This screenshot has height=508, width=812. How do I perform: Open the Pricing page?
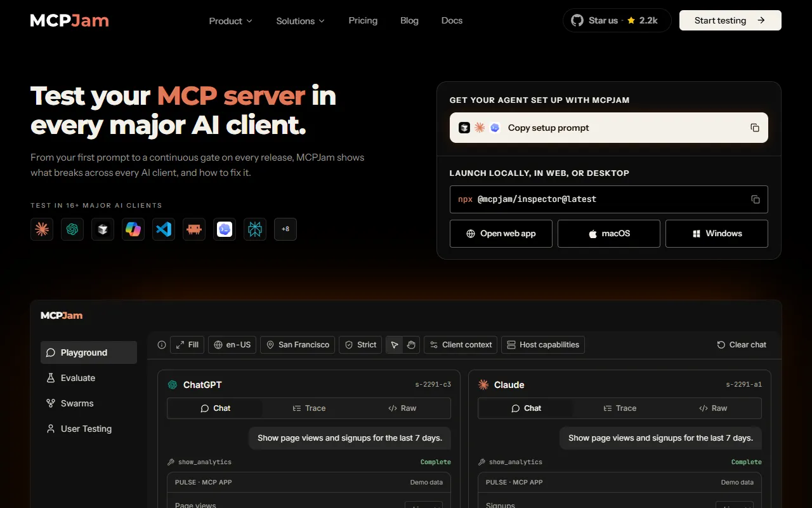(x=363, y=20)
